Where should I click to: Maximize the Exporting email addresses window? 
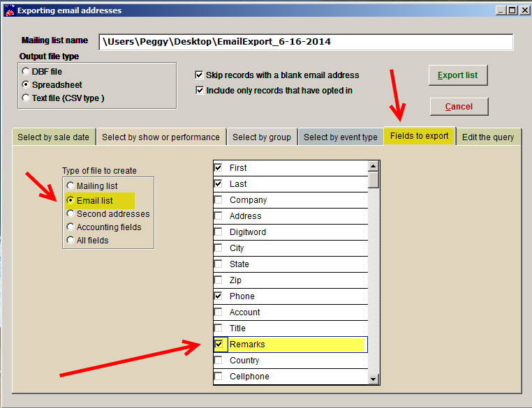click(x=512, y=10)
